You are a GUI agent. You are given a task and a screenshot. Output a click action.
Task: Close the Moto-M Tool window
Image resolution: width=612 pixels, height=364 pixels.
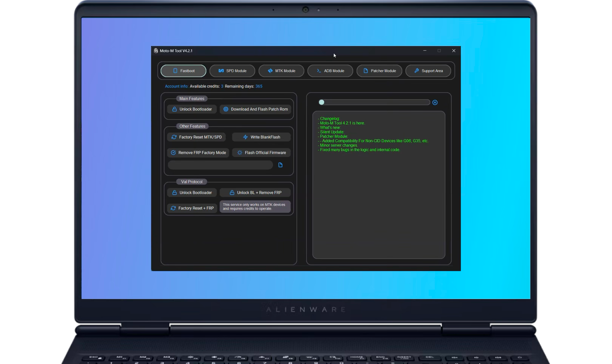[454, 50]
